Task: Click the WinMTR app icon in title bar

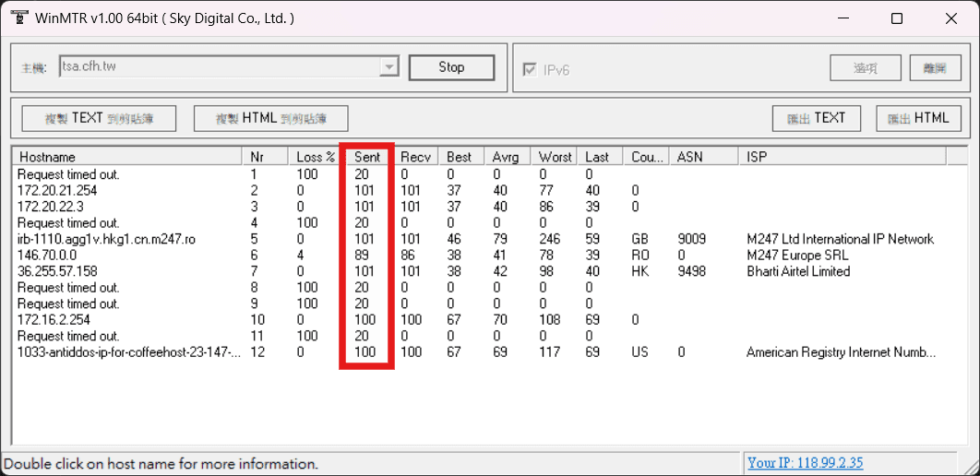Action: 18,18
